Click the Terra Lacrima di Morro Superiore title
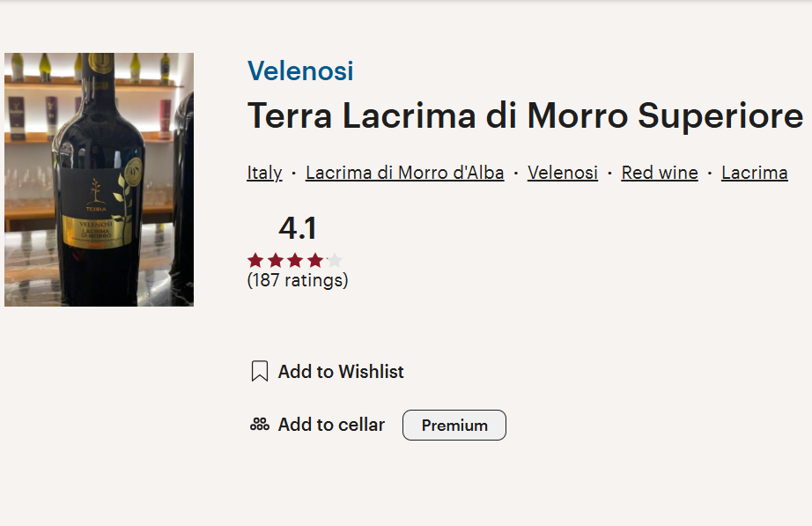Image resolution: width=812 pixels, height=526 pixels. tap(525, 115)
